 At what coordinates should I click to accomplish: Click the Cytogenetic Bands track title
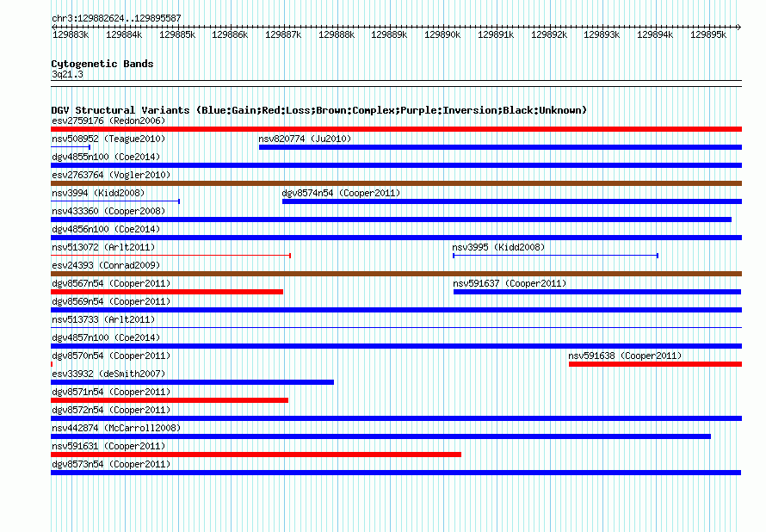102,64
